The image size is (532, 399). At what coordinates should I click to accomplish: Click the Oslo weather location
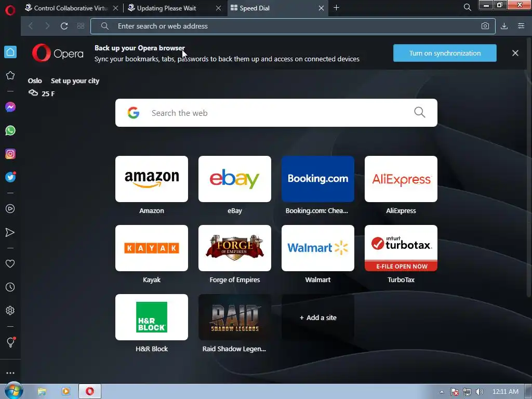[x=35, y=81]
